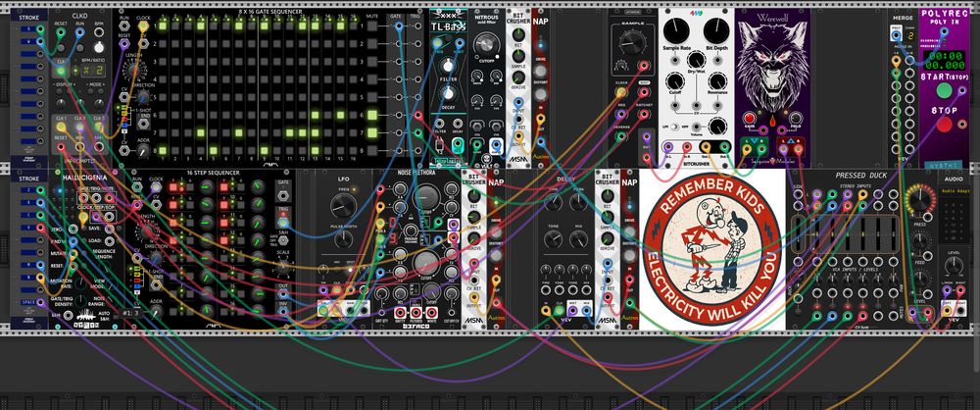Adjust DRIVE knob on NAP beside the Sample module
Screen dimensions: 980x410
point(541,72)
